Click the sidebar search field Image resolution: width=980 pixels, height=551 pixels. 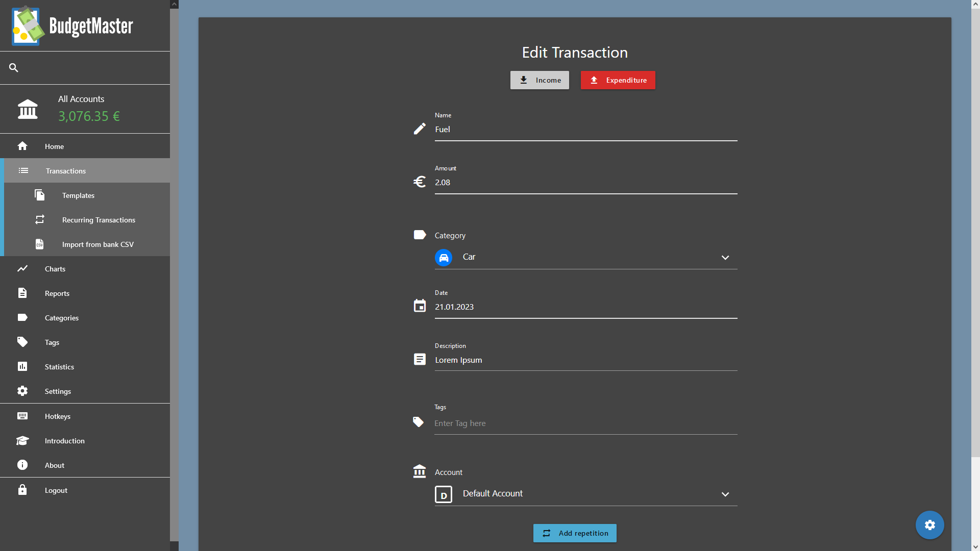tap(85, 67)
